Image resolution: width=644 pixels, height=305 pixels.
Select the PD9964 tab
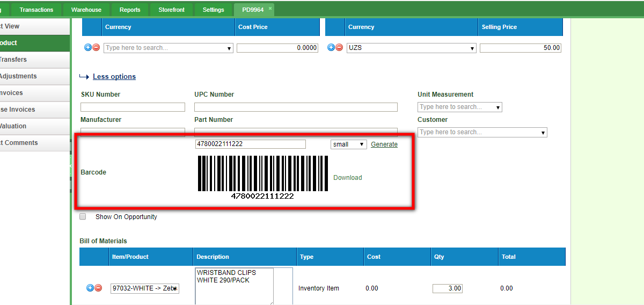point(253,10)
